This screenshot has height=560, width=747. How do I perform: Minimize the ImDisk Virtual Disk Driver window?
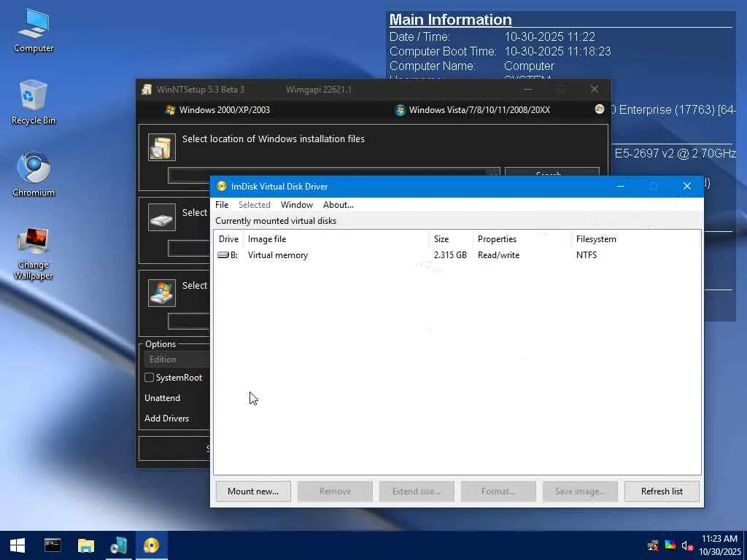[621, 186]
